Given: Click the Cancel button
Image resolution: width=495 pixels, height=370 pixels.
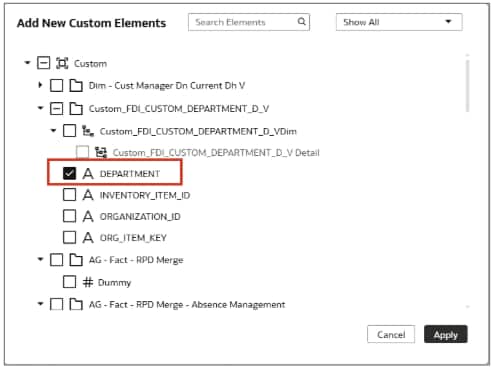Looking at the screenshot, I should pos(391,334).
